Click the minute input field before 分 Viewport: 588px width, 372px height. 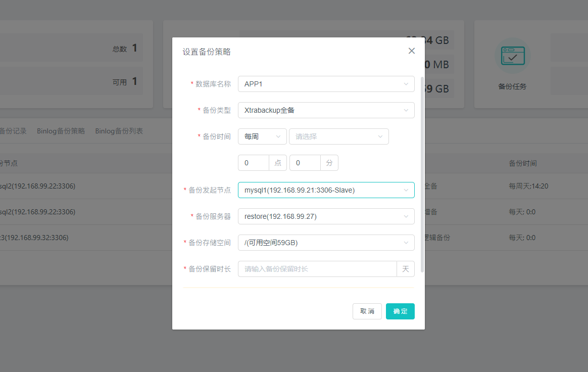click(x=305, y=163)
